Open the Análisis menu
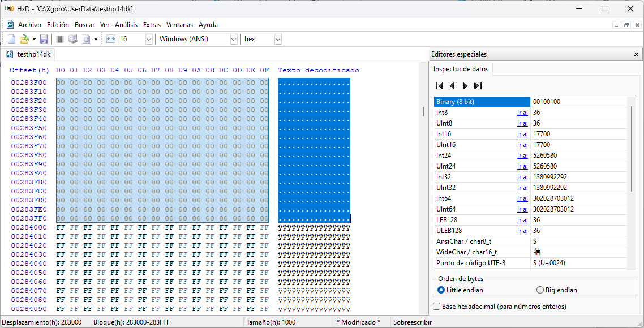This screenshot has width=644, height=328. point(126,25)
